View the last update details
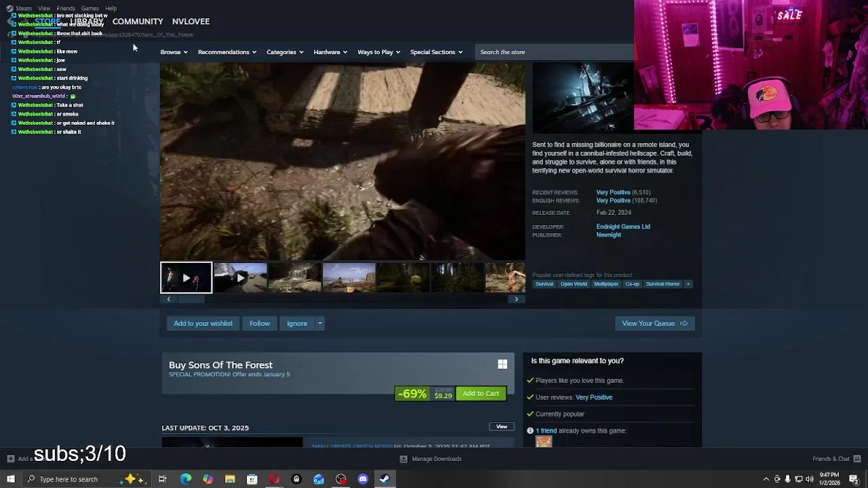 [502, 427]
